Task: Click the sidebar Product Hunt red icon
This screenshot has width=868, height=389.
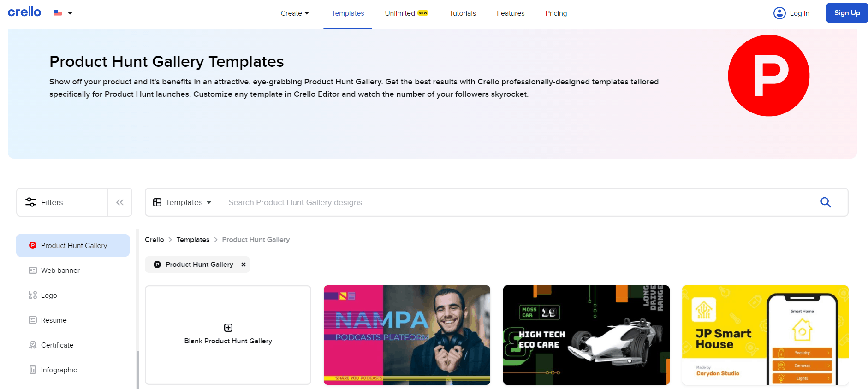Action: (33, 246)
